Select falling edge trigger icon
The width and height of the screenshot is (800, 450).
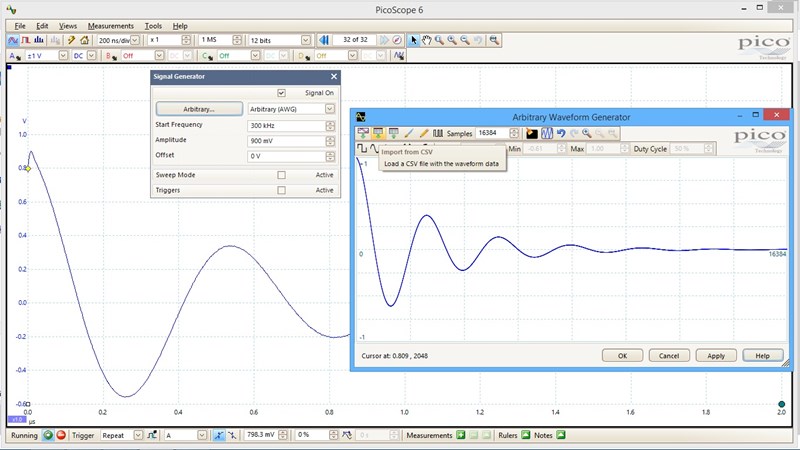coord(232,435)
